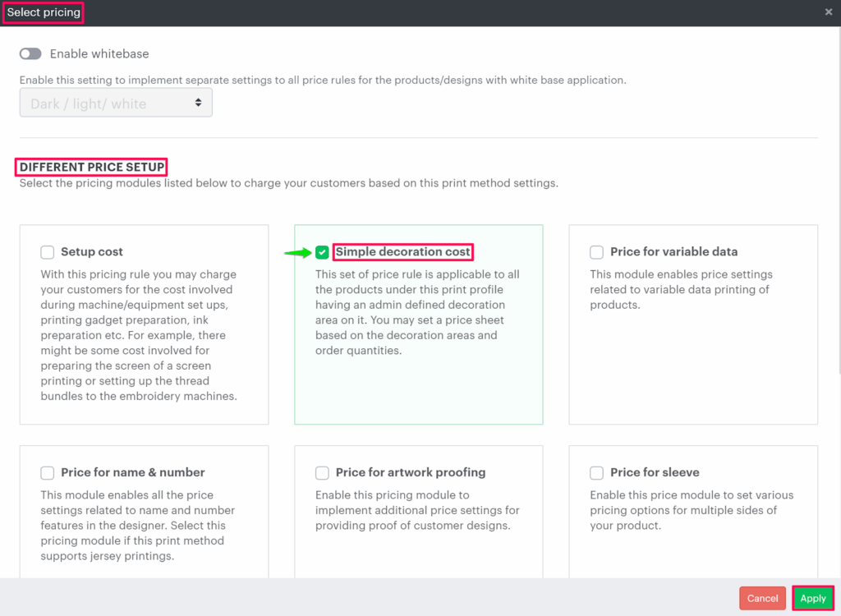841x616 pixels.
Task: Check the Setup cost checkbox
Action: click(x=48, y=252)
